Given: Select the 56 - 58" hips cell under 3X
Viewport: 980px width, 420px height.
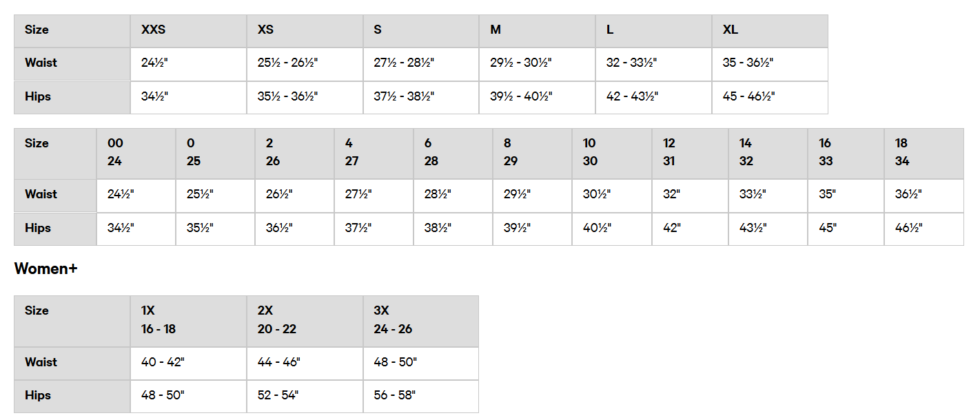Looking at the screenshot, I should pyautogui.click(x=421, y=397).
